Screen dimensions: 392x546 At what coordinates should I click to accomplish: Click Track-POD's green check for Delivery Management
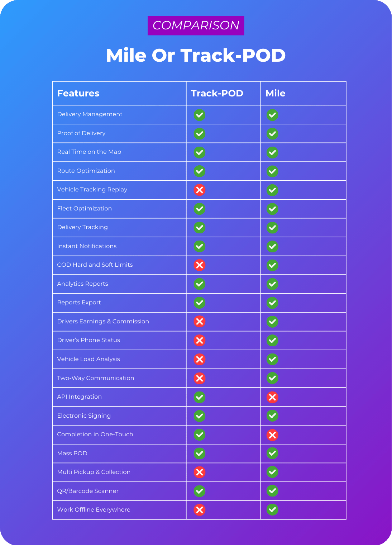200,115
